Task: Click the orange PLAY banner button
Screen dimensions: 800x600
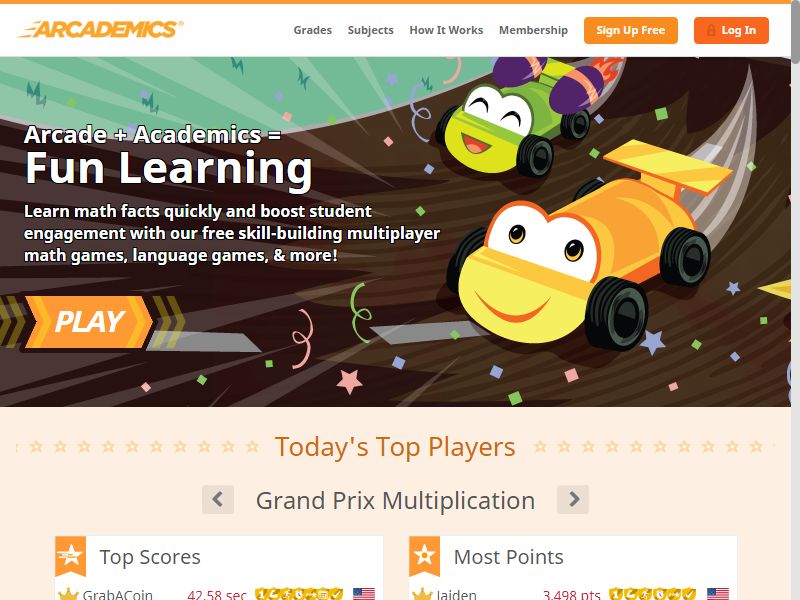Action: point(89,322)
